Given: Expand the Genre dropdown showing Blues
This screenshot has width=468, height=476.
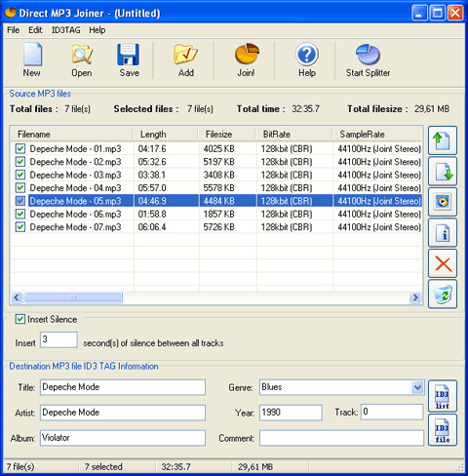Looking at the screenshot, I should [417, 387].
